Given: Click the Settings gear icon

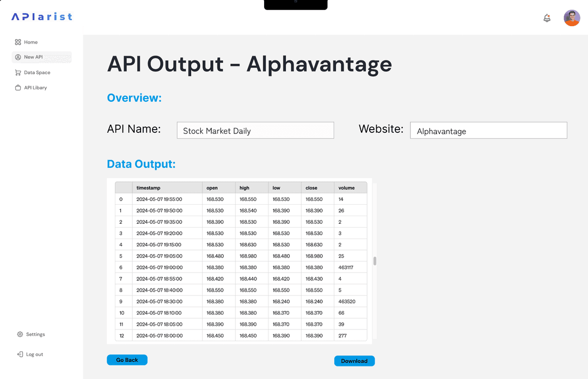Looking at the screenshot, I should click(20, 334).
